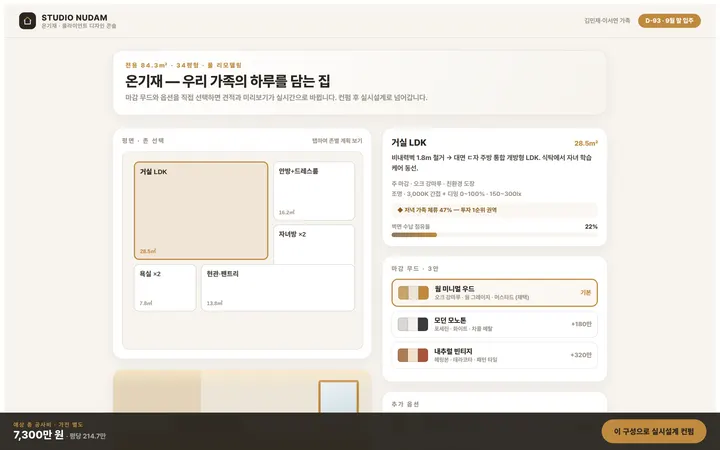This screenshot has width=720, height=450.
Task: Click the 13.8㎡ area label in 현관·팬트리 card
Action: (x=214, y=303)
